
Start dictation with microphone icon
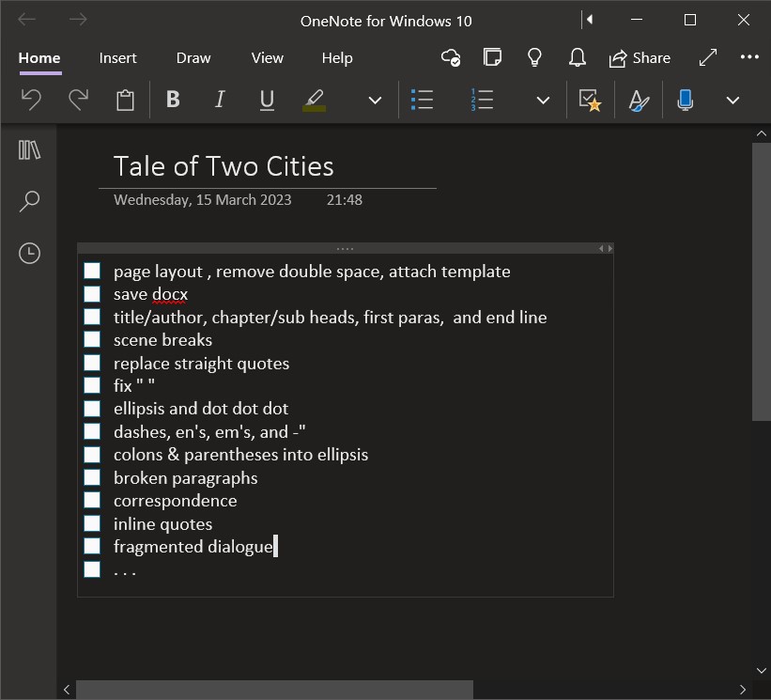(686, 101)
